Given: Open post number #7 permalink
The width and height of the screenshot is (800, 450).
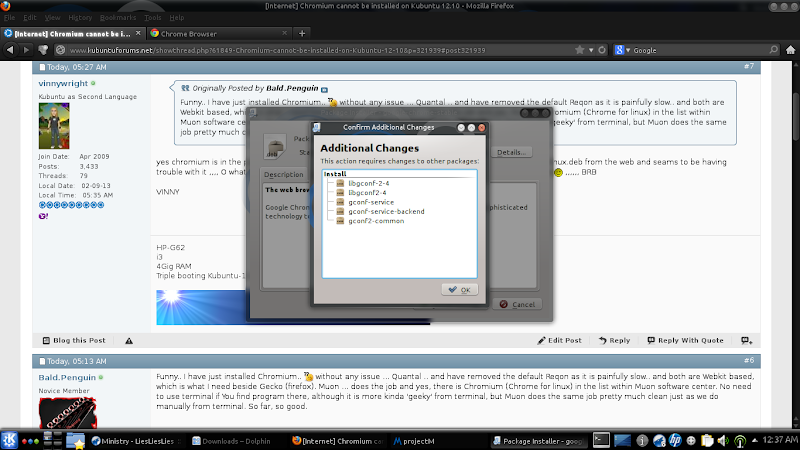Looking at the screenshot, I should coord(748,66).
